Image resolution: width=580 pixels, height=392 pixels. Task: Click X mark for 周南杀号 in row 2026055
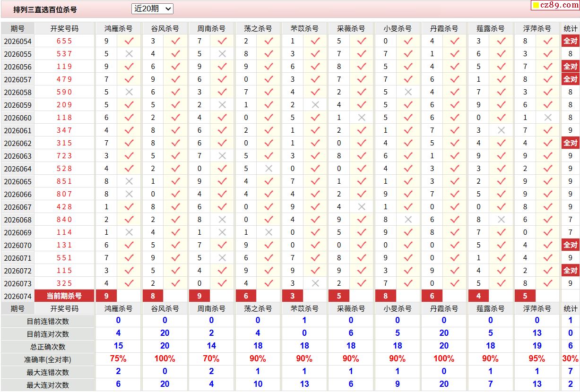[222, 54]
